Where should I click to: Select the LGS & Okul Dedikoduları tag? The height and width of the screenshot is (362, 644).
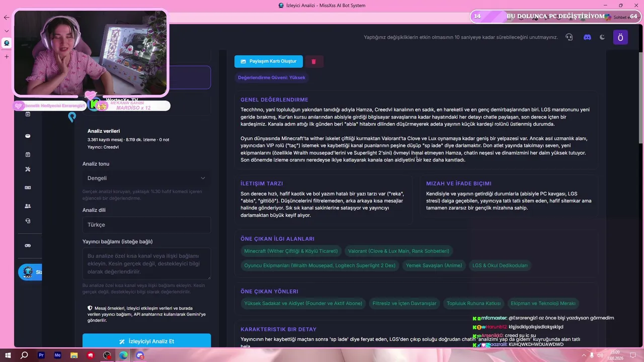tap(500, 265)
